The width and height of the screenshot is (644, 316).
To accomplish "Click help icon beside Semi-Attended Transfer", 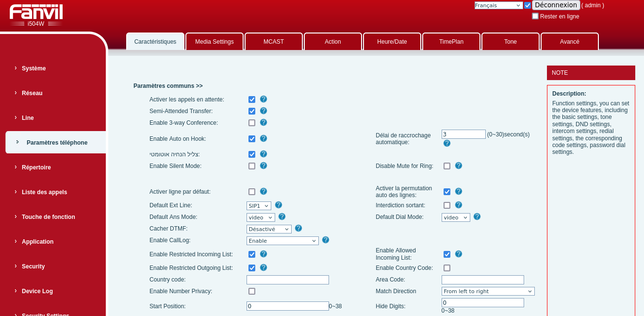I will point(264,111).
